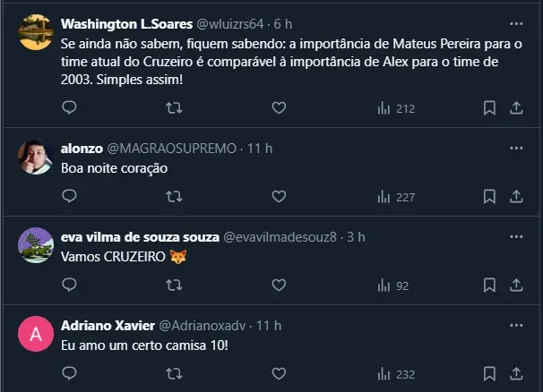
Task: Reply to alonzo's 'Boa noite coração' tweet
Action: [x=70, y=196]
